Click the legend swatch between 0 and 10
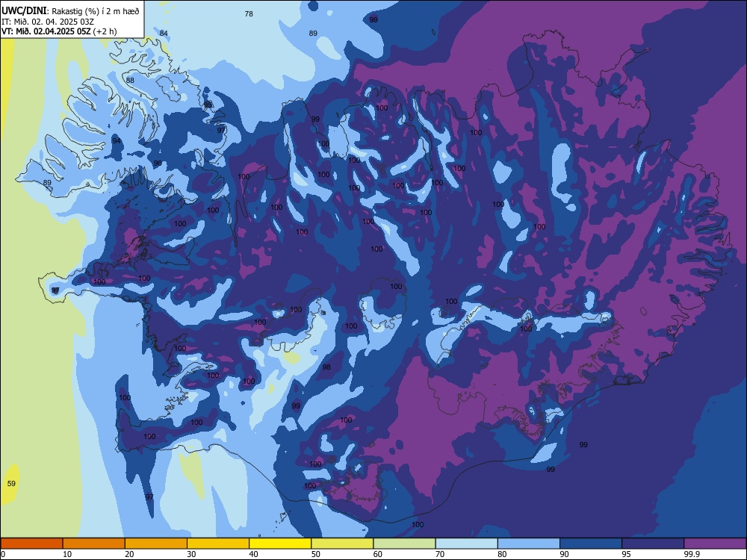The image size is (747, 560). point(31,544)
